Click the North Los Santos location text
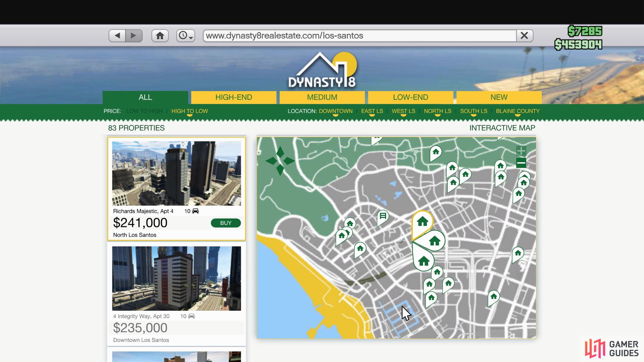The width and height of the screenshot is (644, 362). point(135,235)
